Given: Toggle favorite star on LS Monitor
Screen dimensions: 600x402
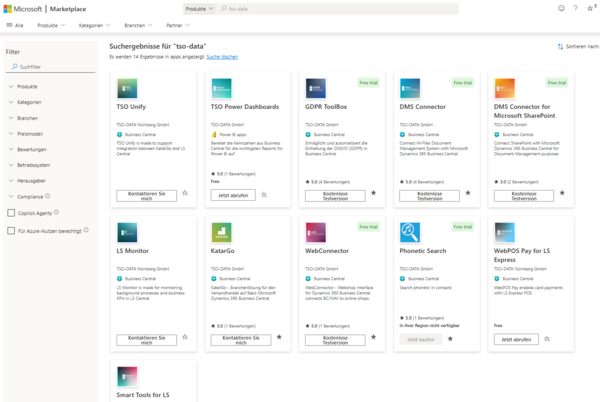Looking at the screenshot, I should [185, 337].
